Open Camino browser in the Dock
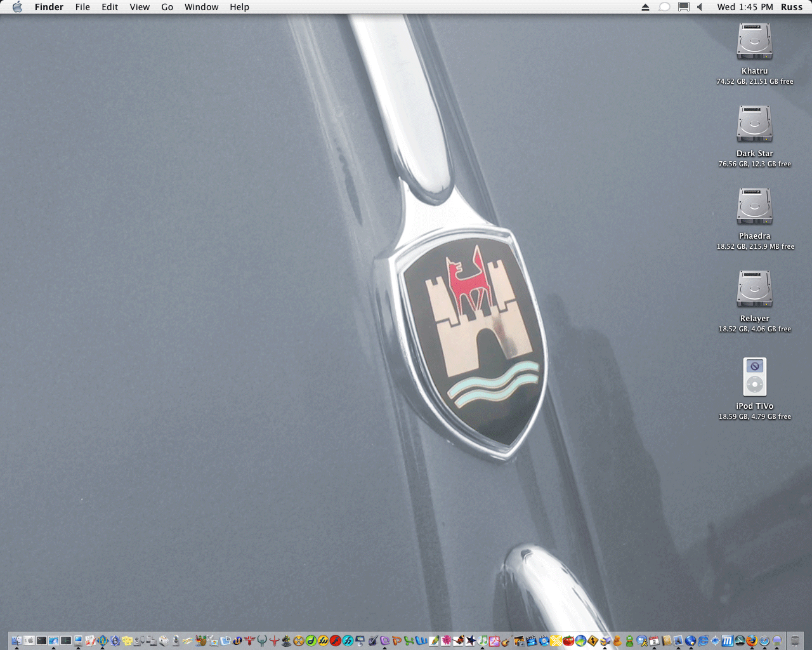The height and width of the screenshot is (650, 812). click(x=715, y=640)
